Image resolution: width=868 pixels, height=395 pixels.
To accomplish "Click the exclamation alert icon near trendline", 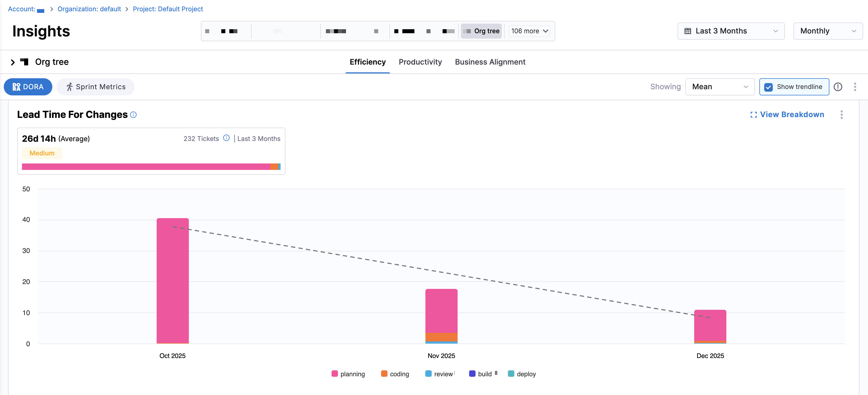I will pyautogui.click(x=838, y=87).
